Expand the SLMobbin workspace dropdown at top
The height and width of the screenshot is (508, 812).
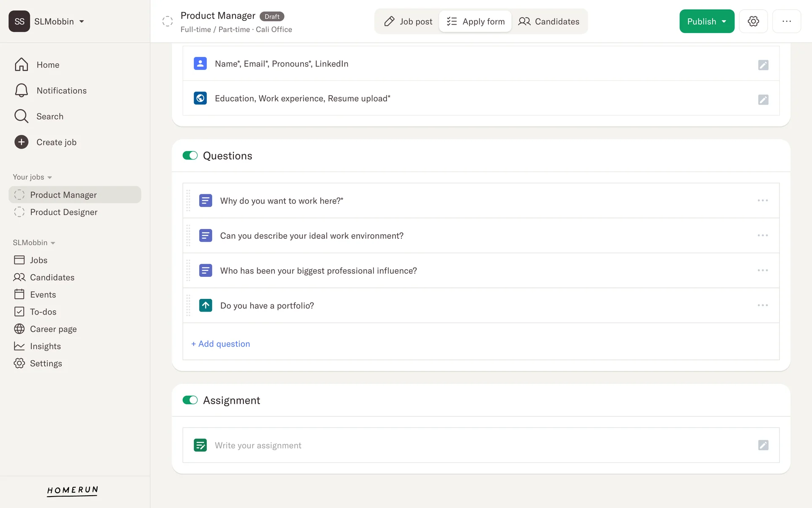click(82, 22)
